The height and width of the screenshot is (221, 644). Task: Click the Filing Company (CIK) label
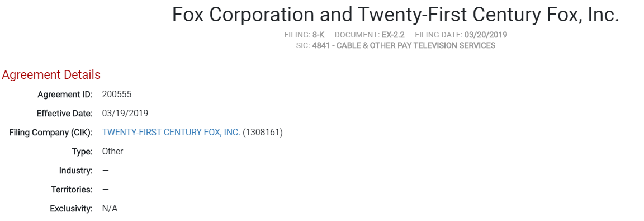click(x=51, y=132)
